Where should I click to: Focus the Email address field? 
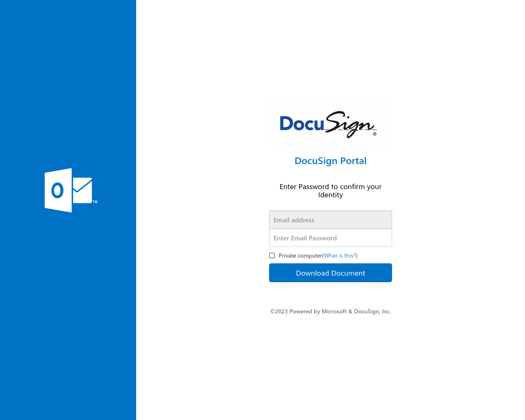point(331,220)
